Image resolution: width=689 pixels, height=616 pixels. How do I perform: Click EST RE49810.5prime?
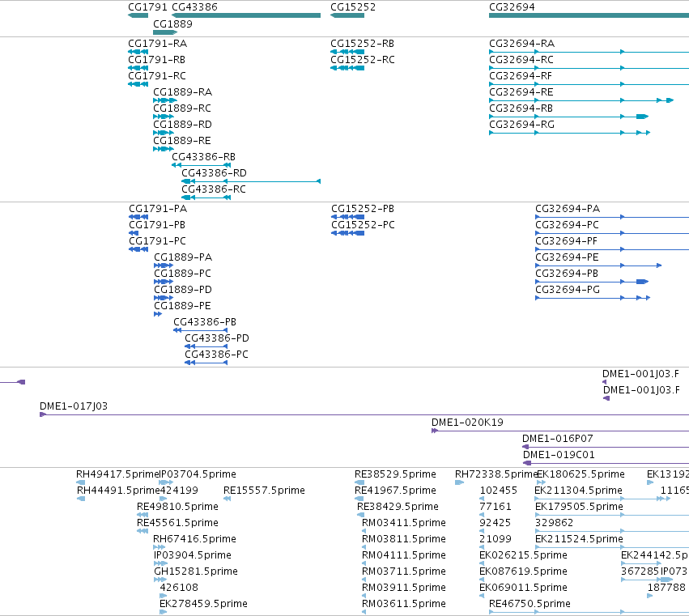(x=177, y=507)
